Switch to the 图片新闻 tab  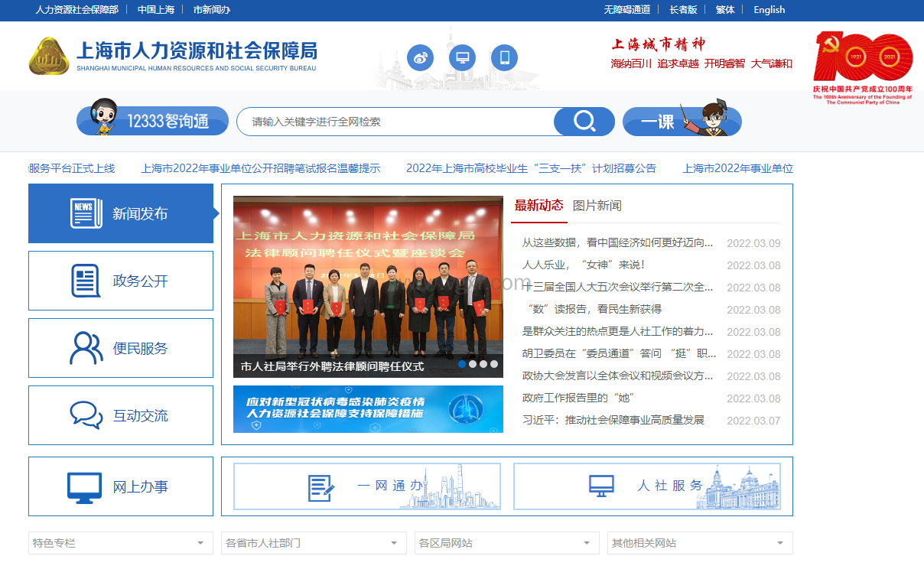(597, 206)
